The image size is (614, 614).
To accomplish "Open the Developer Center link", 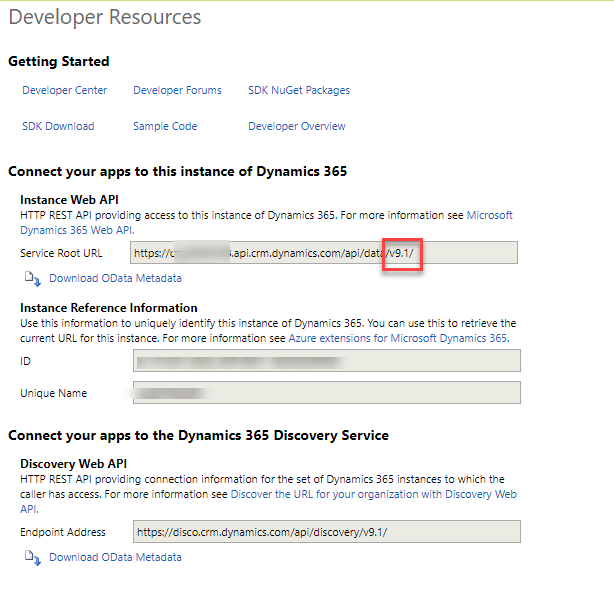I will click(x=65, y=90).
